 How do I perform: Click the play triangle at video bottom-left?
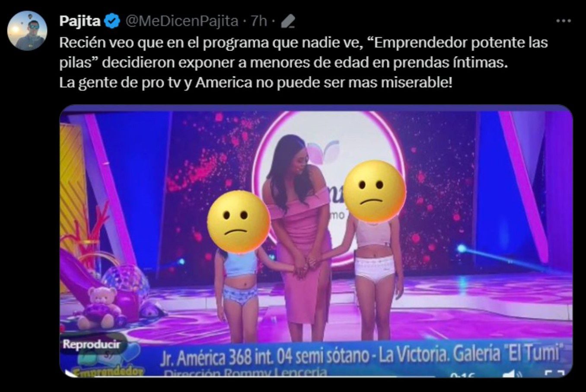click(67, 374)
